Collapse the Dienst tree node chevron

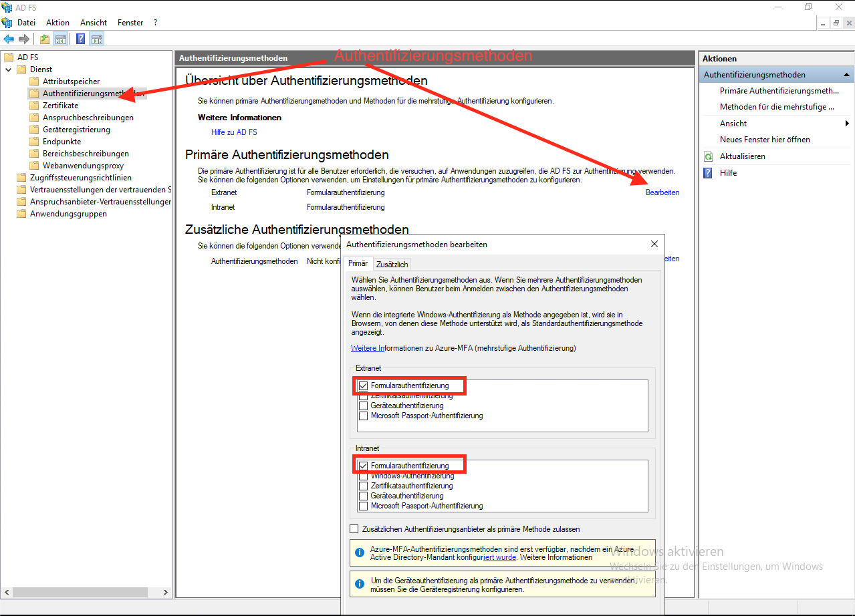pos(8,69)
